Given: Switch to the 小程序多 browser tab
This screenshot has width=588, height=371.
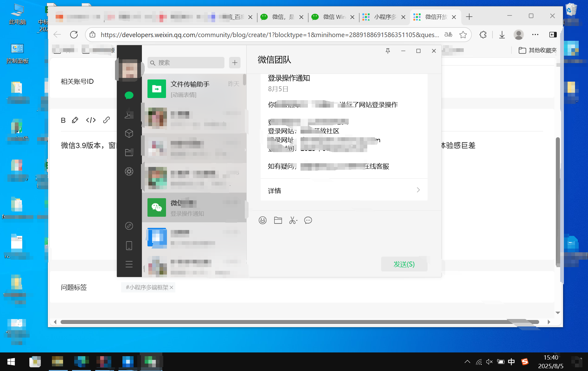Looking at the screenshot, I should click(384, 17).
